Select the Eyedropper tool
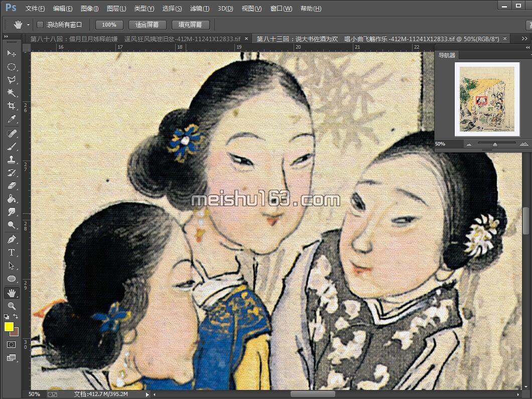Image resolution: width=532 pixels, height=399 pixels. [x=12, y=119]
